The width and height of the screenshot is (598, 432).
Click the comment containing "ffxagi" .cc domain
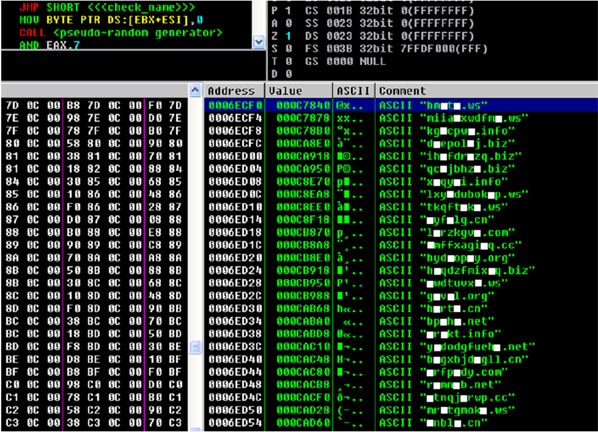[450, 245]
